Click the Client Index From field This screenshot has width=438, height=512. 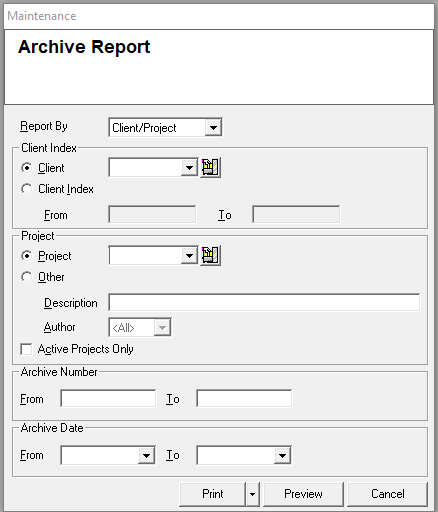coord(152,214)
